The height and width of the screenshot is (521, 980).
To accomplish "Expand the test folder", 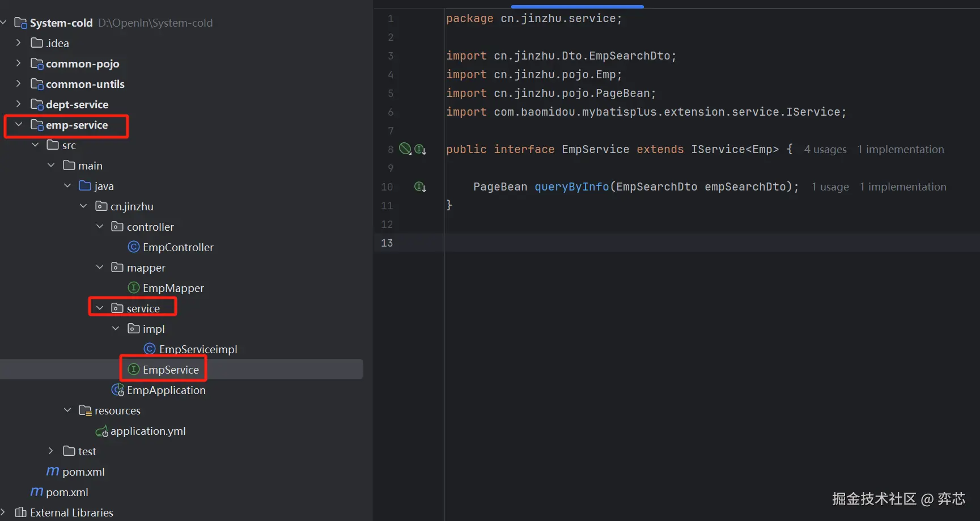I will 51,451.
